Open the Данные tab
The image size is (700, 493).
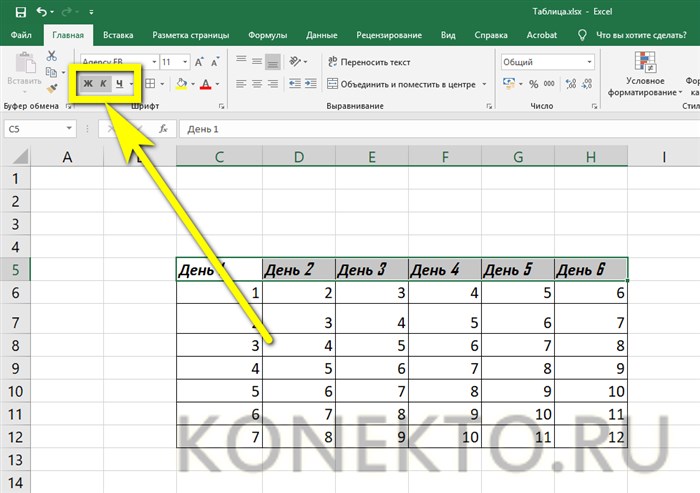coord(321,35)
